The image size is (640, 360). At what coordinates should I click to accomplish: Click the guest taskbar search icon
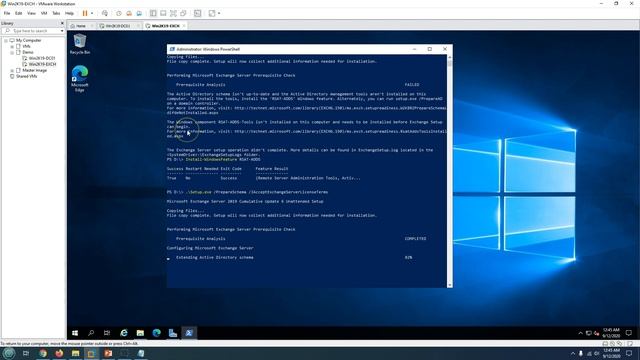pyautogui.click(x=91, y=333)
